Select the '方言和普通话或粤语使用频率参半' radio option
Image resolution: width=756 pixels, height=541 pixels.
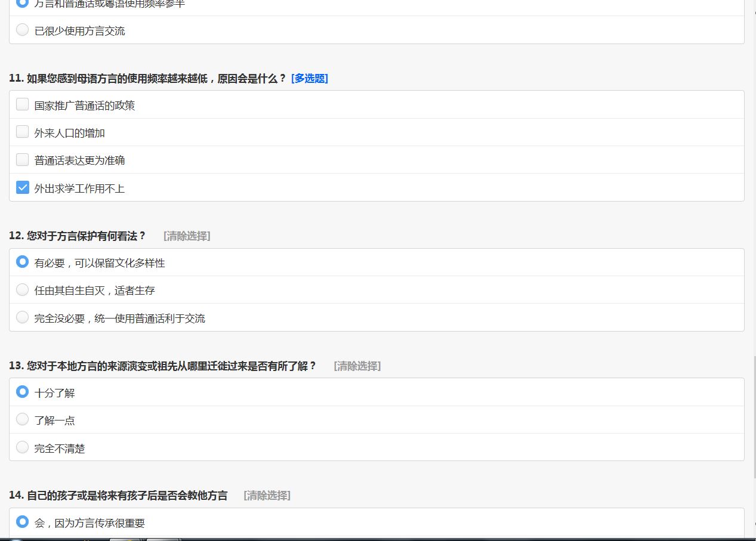(23, 3)
